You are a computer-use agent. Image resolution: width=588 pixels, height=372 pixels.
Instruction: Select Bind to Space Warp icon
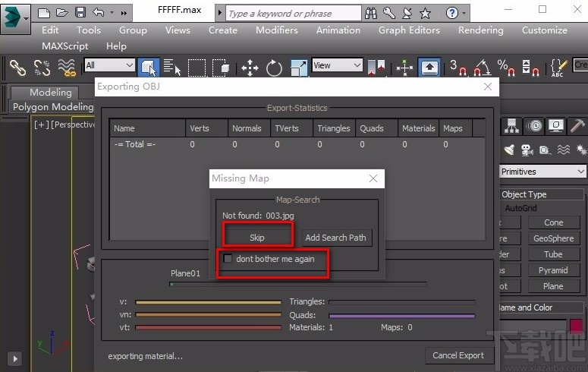(x=67, y=68)
